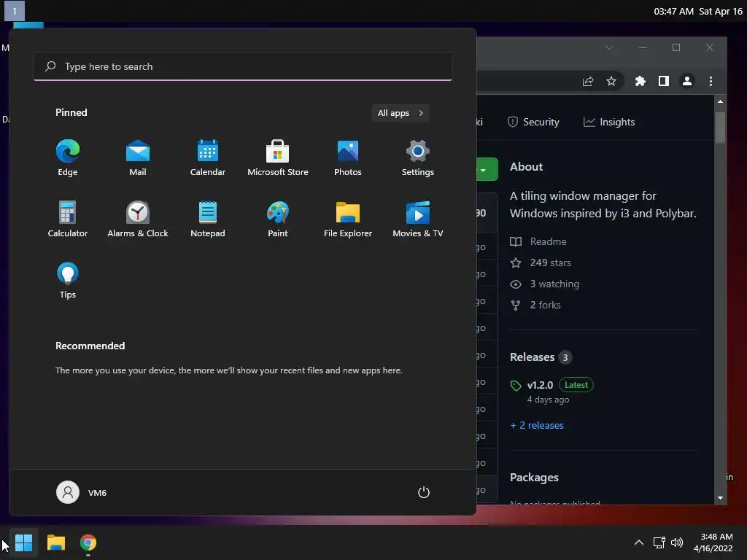Launch Calculator
Viewport: 747px width, 560px height.
[68, 219]
